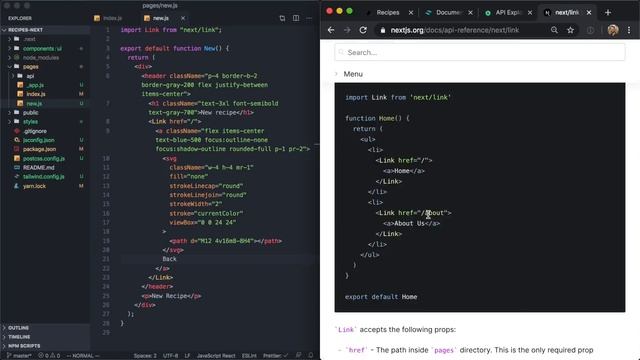Open the .gitignore file
Viewport: 640px width, 360px height.
pyautogui.click(x=35, y=131)
